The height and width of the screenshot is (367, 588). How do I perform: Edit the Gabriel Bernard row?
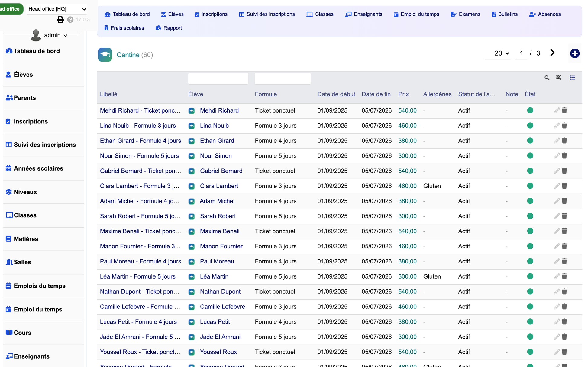pos(557,171)
